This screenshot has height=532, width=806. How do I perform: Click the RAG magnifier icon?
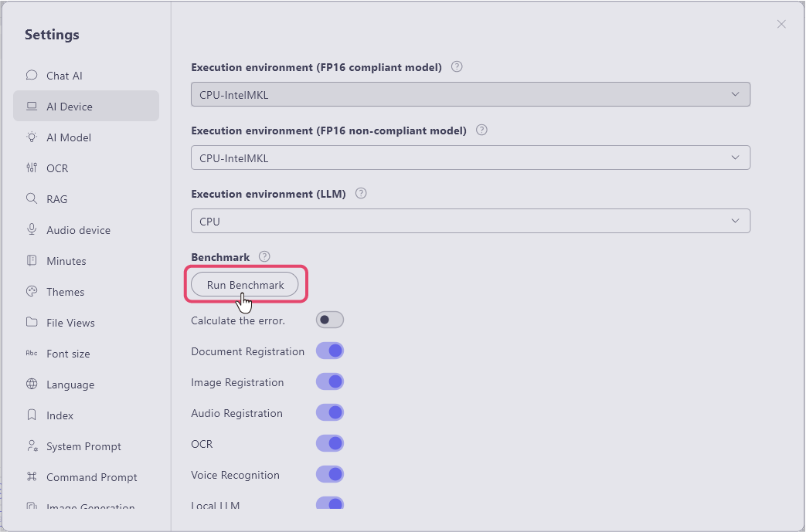32,199
